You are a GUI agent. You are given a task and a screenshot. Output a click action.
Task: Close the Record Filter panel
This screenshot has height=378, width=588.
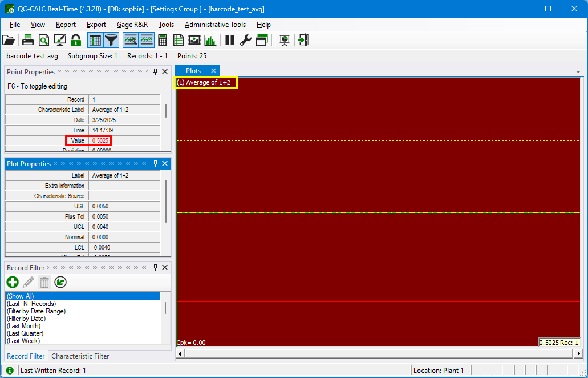click(x=165, y=268)
